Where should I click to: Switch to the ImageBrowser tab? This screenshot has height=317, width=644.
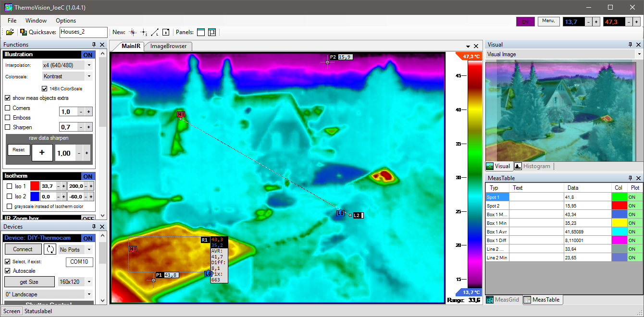click(x=168, y=46)
